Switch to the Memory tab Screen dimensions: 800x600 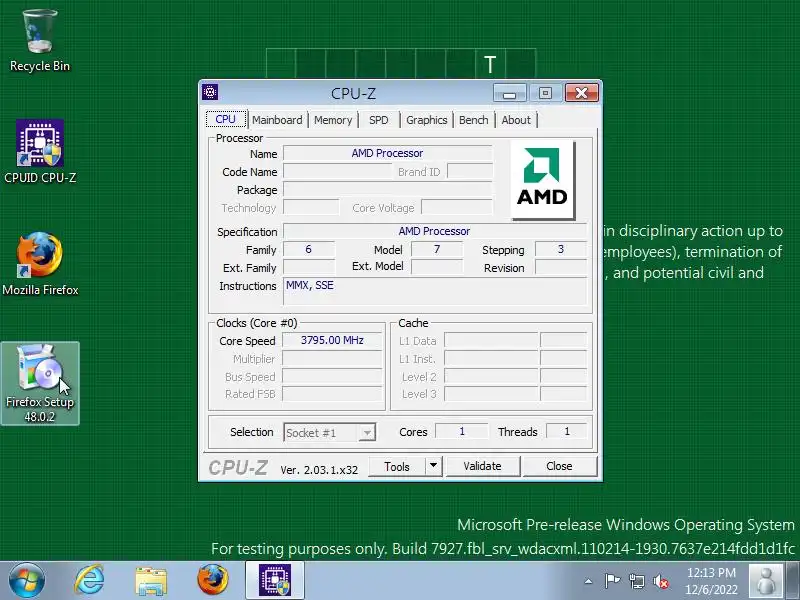tap(333, 120)
